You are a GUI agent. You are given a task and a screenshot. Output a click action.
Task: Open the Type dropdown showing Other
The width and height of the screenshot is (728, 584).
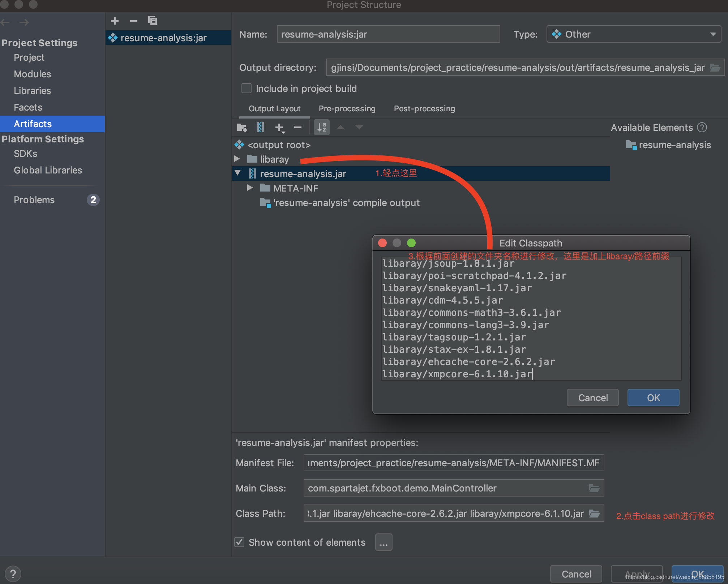click(x=634, y=34)
